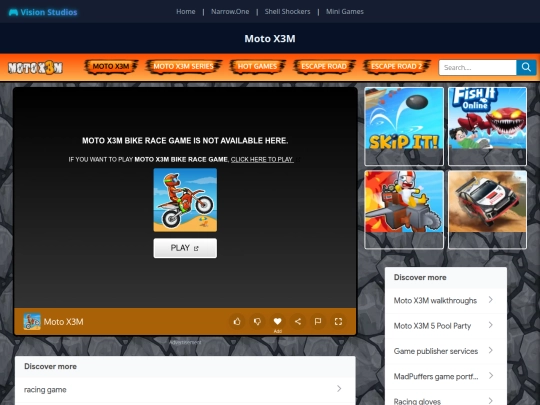Click the Moto X3M page heading
The height and width of the screenshot is (405, 540).
click(270, 39)
